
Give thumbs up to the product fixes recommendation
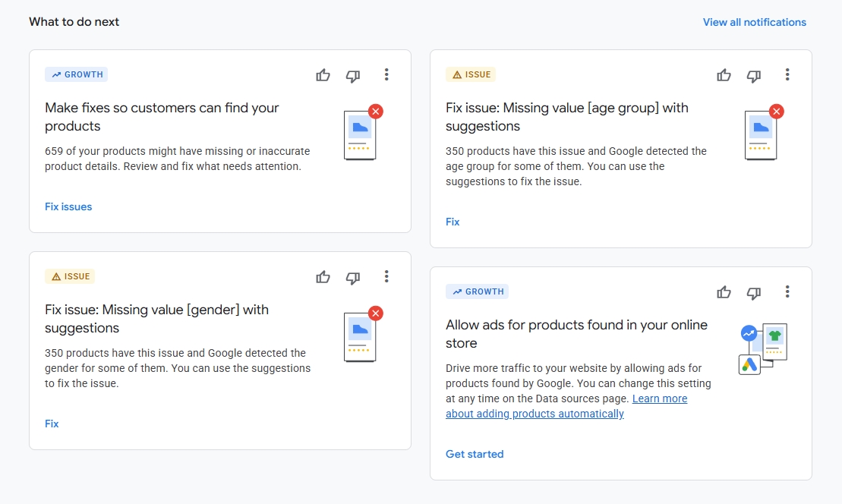click(323, 75)
